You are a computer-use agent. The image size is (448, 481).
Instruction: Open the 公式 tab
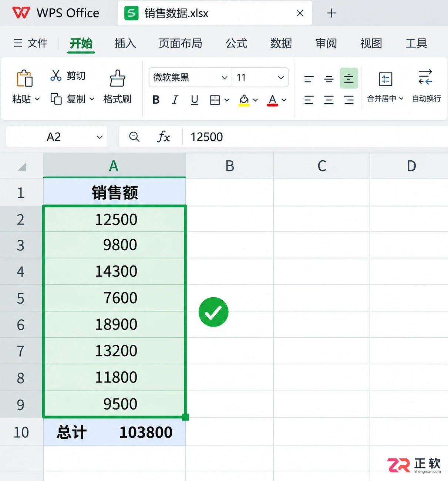coord(236,43)
